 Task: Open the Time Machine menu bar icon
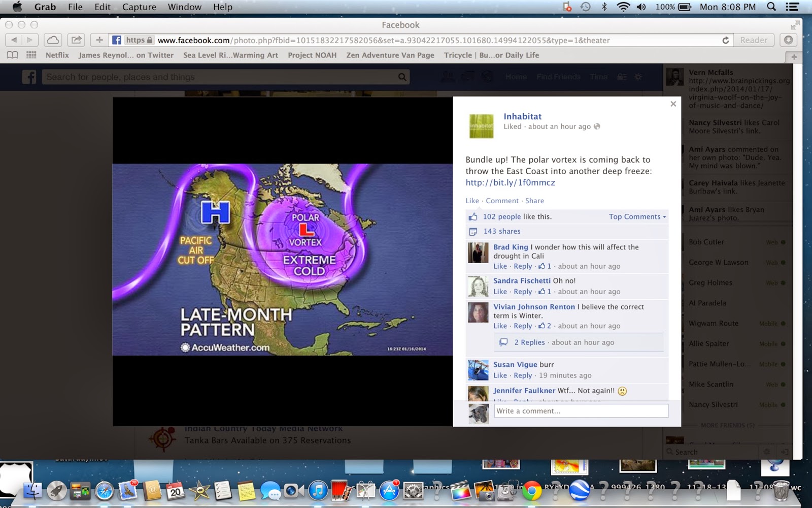[586, 7]
